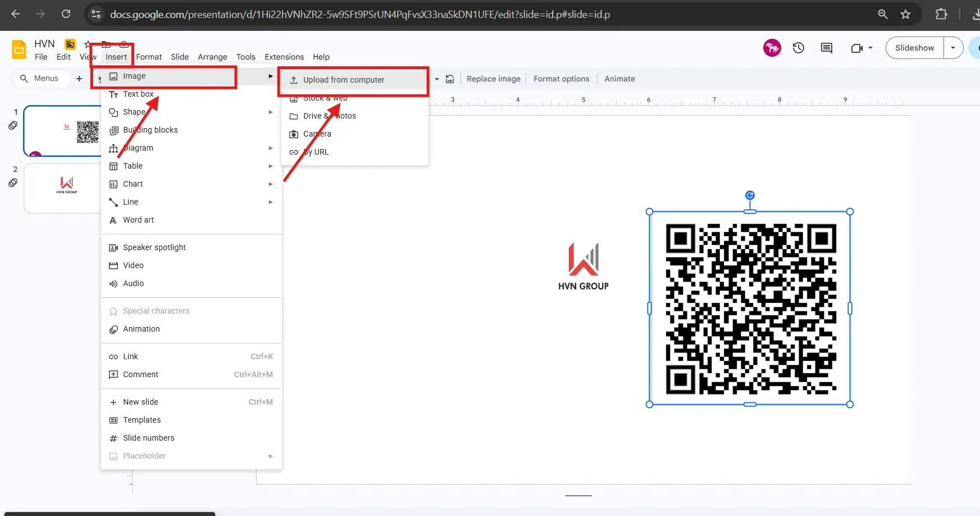
Task: Choose Speaker spotlight
Action: [191, 247]
